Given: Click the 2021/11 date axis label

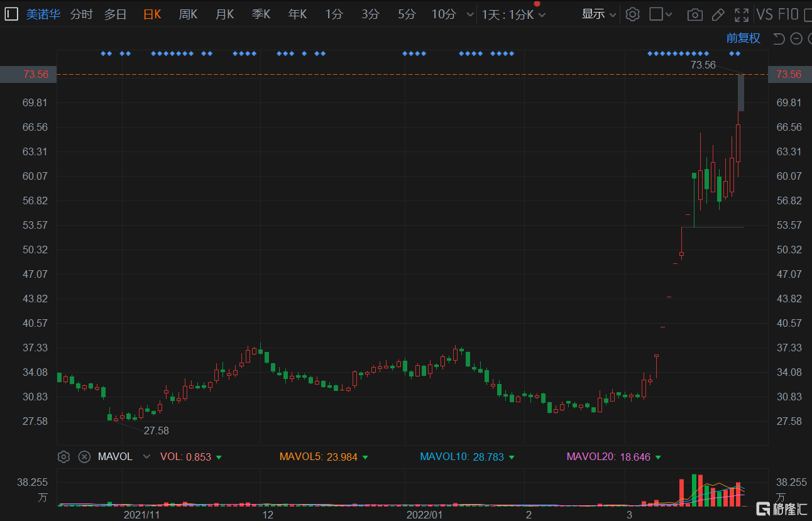Looking at the screenshot, I should coord(142,515).
